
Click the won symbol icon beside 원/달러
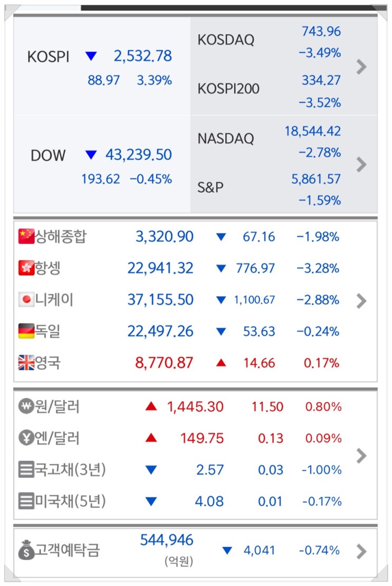pyautogui.click(x=26, y=407)
